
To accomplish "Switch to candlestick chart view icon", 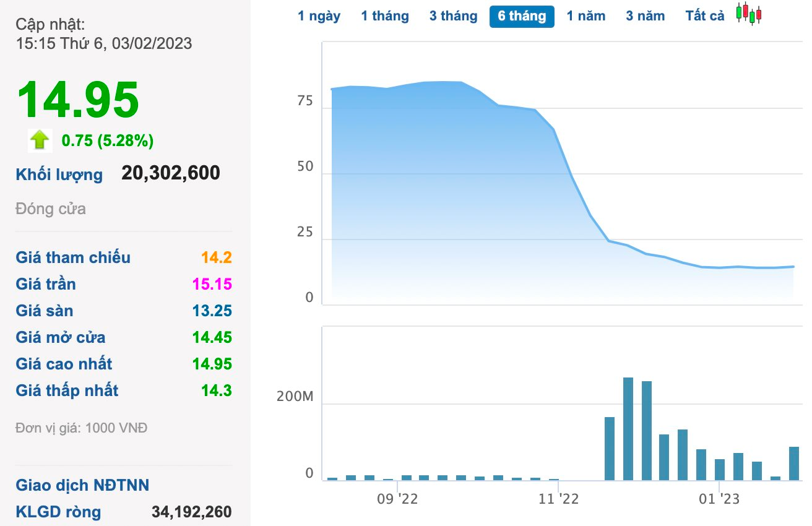I will click(749, 14).
